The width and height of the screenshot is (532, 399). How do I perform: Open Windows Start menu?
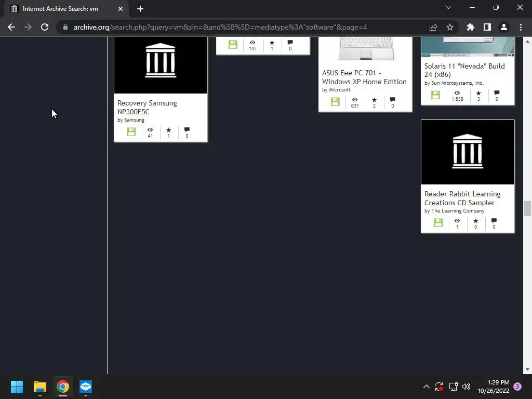(x=17, y=387)
